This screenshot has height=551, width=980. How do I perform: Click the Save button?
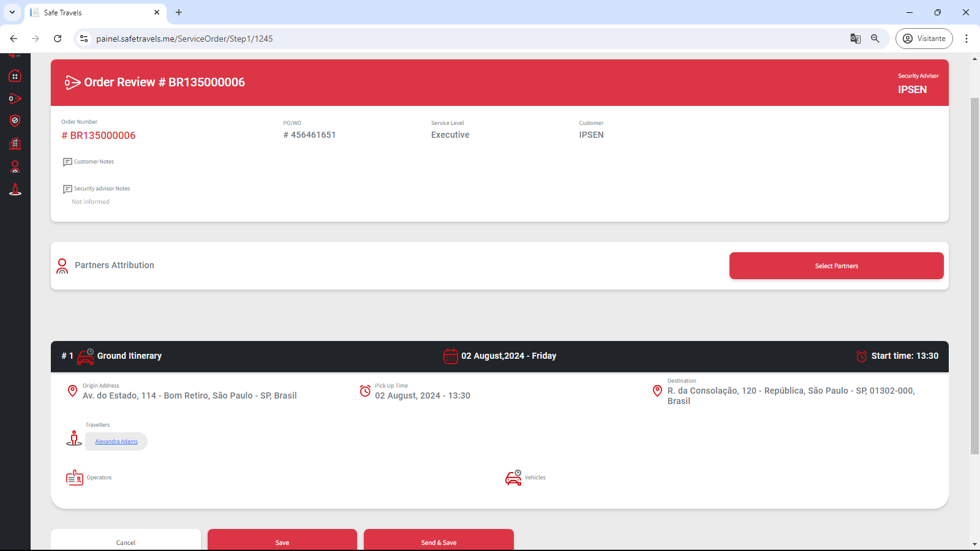pyautogui.click(x=282, y=542)
